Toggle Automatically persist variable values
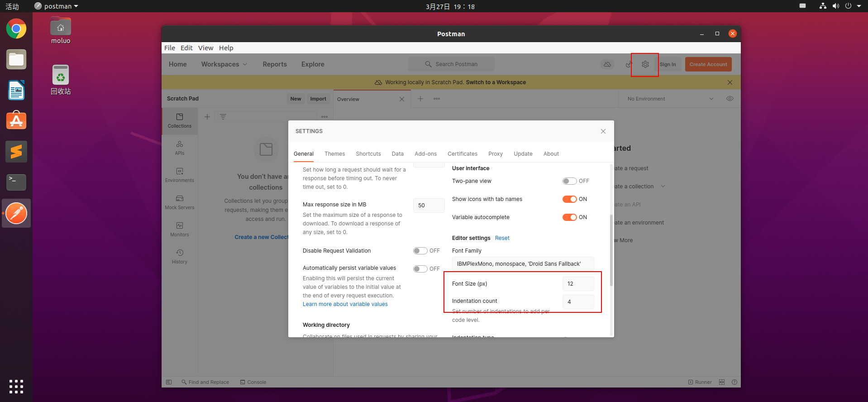868x402 pixels. pyautogui.click(x=420, y=269)
